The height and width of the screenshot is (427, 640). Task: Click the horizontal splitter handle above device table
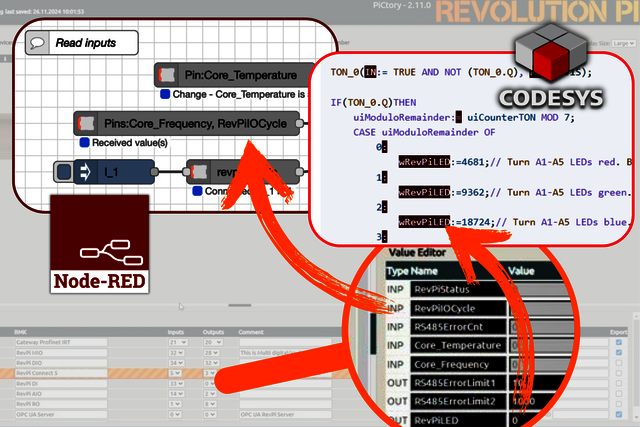(240, 305)
